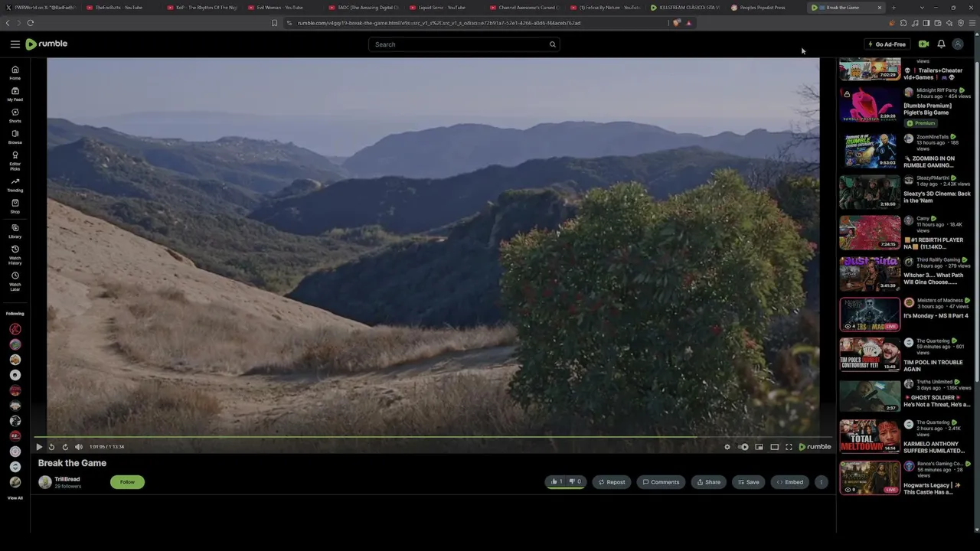Open KARMELO ANTHONY SUFFERS video
Viewport: 980px width, 551px height.
click(870, 437)
